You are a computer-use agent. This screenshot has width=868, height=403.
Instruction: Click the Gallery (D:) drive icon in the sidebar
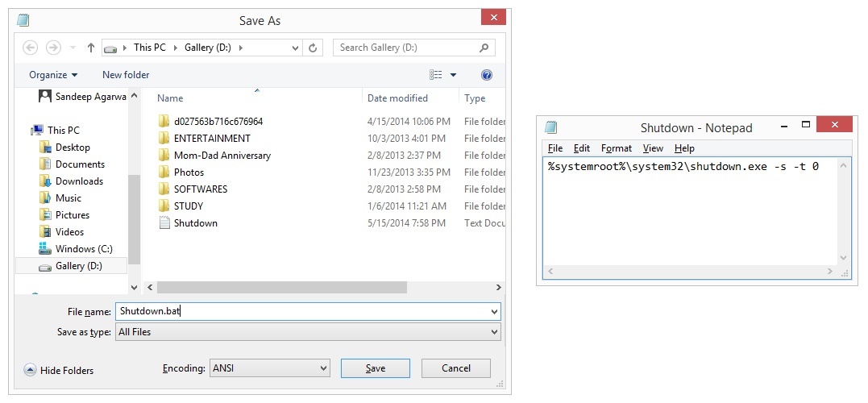(x=45, y=266)
